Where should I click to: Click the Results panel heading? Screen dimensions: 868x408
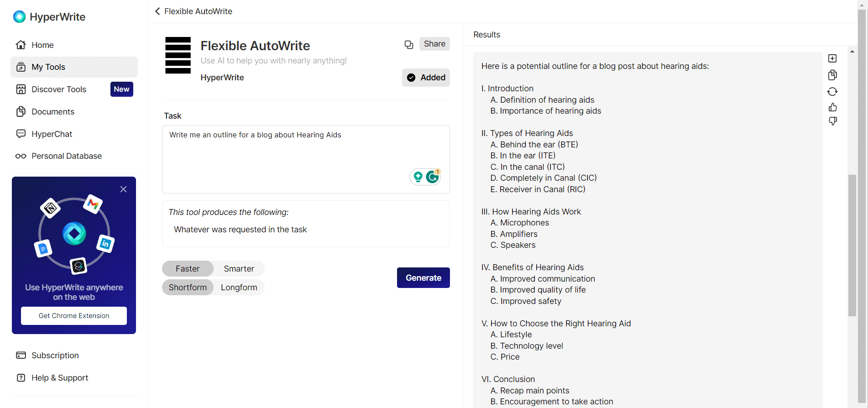(x=486, y=35)
